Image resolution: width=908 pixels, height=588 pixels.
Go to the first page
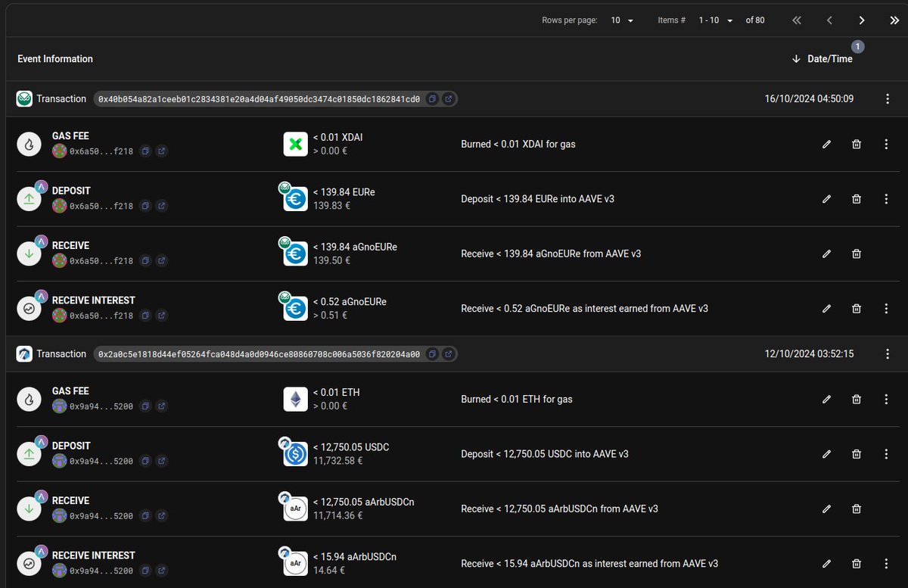pyautogui.click(x=796, y=20)
